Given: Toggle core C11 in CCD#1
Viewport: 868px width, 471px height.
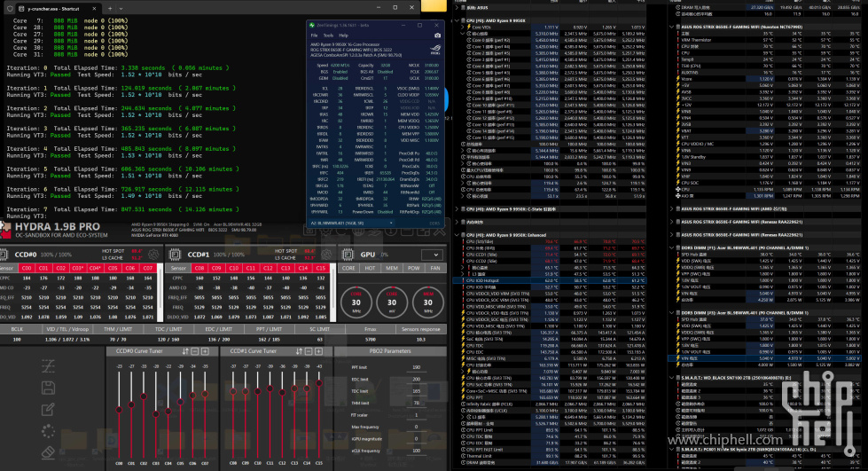Looking at the screenshot, I should point(251,268).
